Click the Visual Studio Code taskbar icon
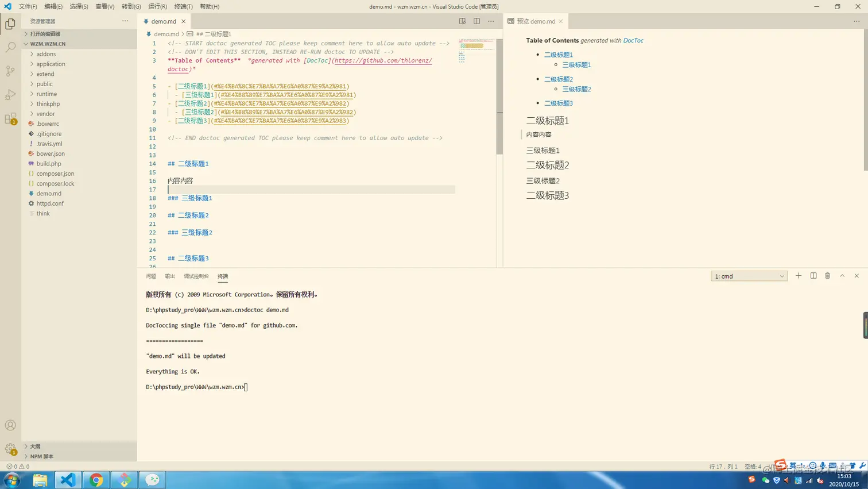Image resolution: width=868 pixels, height=489 pixels. (x=68, y=480)
